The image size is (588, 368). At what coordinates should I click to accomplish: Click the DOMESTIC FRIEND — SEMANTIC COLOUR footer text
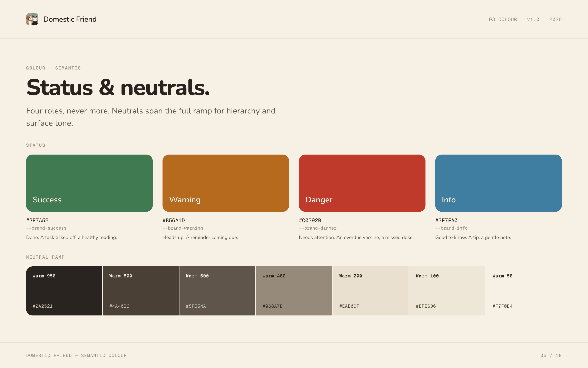pos(76,356)
